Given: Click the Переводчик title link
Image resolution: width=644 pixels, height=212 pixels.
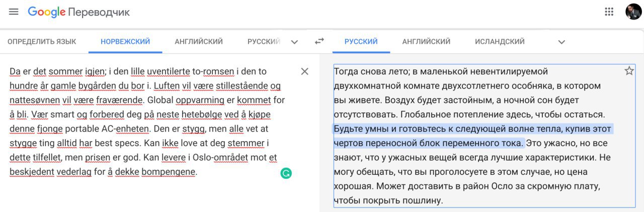Looking at the screenshot, I should click(x=99, y=12).
